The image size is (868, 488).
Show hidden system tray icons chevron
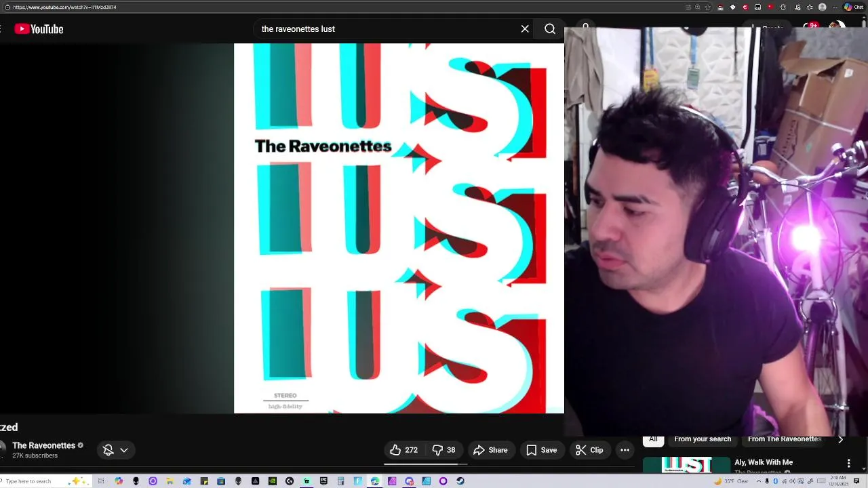[759, 481]
